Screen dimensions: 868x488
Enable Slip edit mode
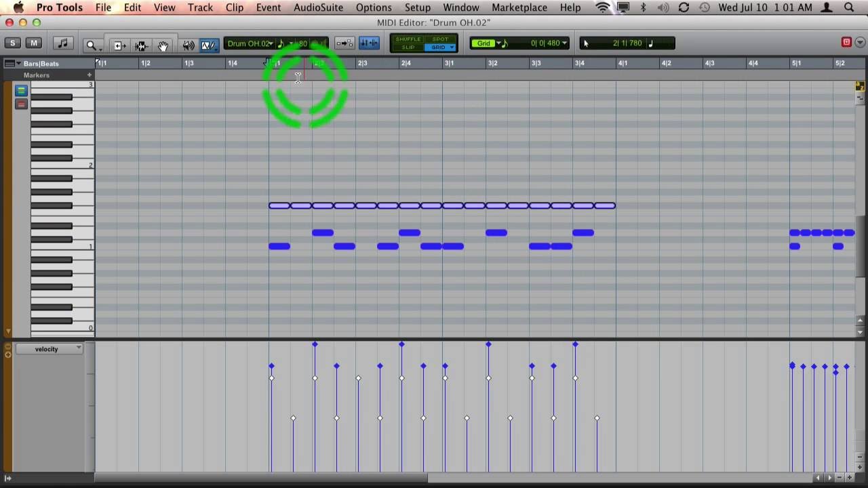point(408,47)
